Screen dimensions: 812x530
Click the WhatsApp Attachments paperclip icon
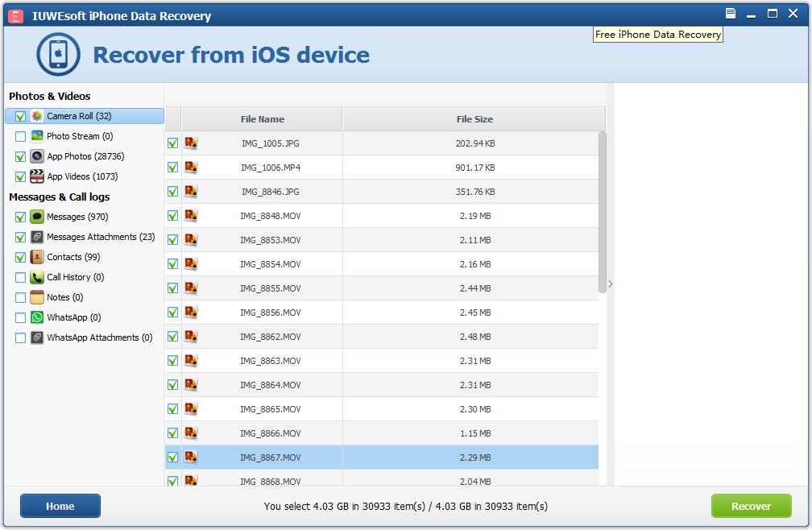[x=37, y=337]
